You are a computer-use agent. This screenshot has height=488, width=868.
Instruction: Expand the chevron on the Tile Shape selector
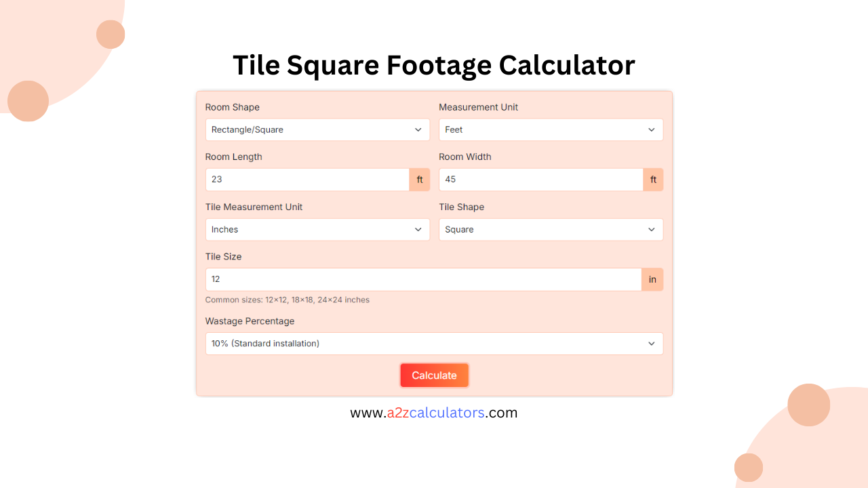(x=652, y=229)
